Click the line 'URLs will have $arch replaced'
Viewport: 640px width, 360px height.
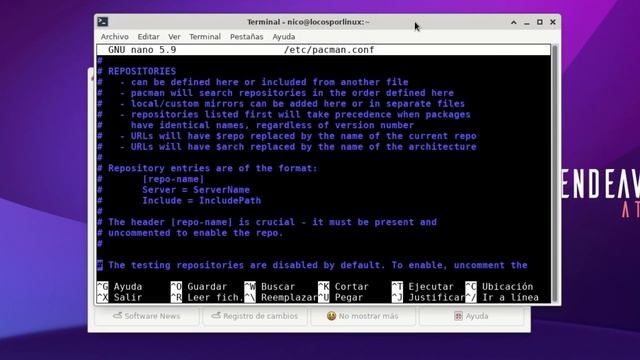[304, 147]
